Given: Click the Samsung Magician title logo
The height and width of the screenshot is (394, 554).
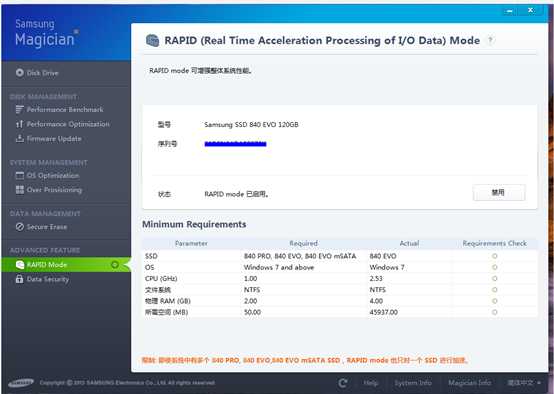Looking at the screenshot, I should 46,33.
